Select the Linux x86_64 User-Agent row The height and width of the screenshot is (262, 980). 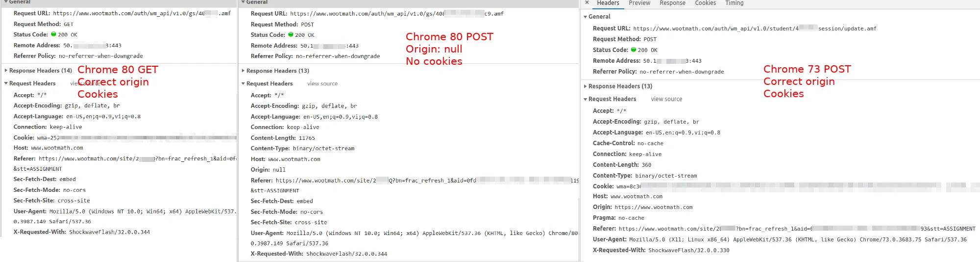[780, 239]
